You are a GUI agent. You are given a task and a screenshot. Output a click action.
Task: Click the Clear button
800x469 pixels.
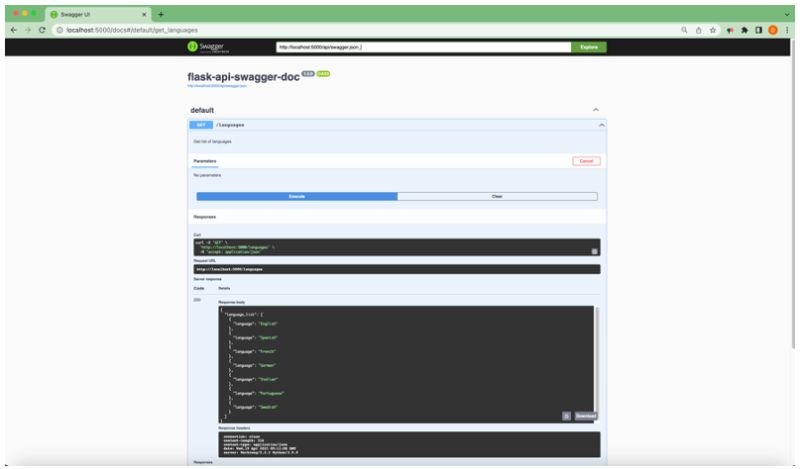497,196
